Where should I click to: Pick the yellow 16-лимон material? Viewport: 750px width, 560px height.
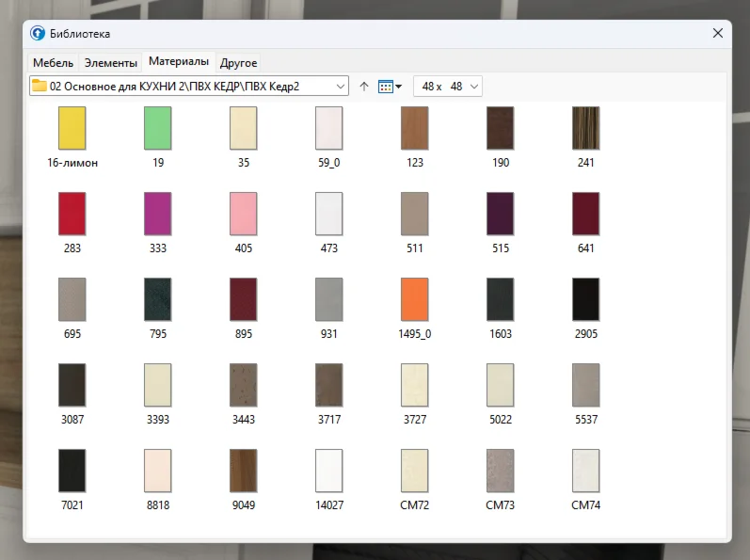point(72,128)
